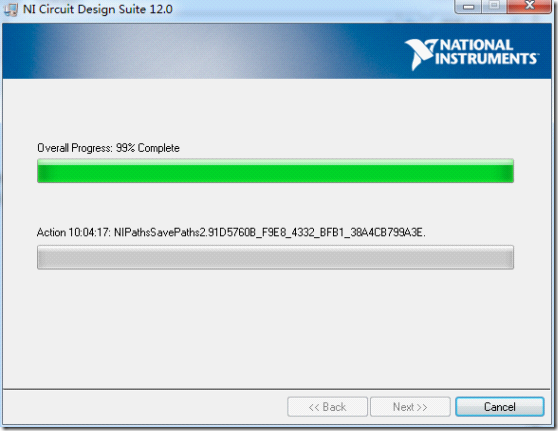Screen dimensions: 558x431
Task: Click the installer icon in the title bar
Action: 10,9
